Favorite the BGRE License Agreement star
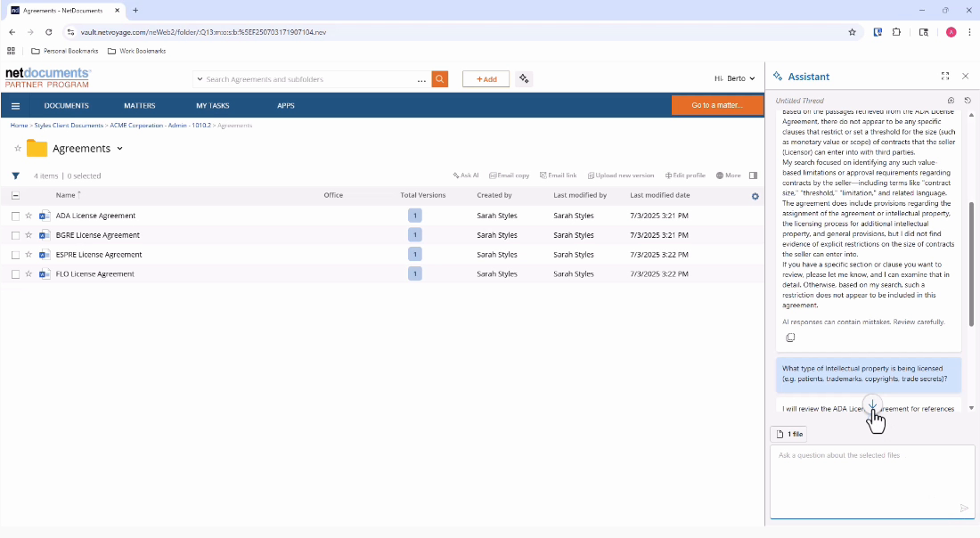The image size is (980, 538). (x=29, y=235)
